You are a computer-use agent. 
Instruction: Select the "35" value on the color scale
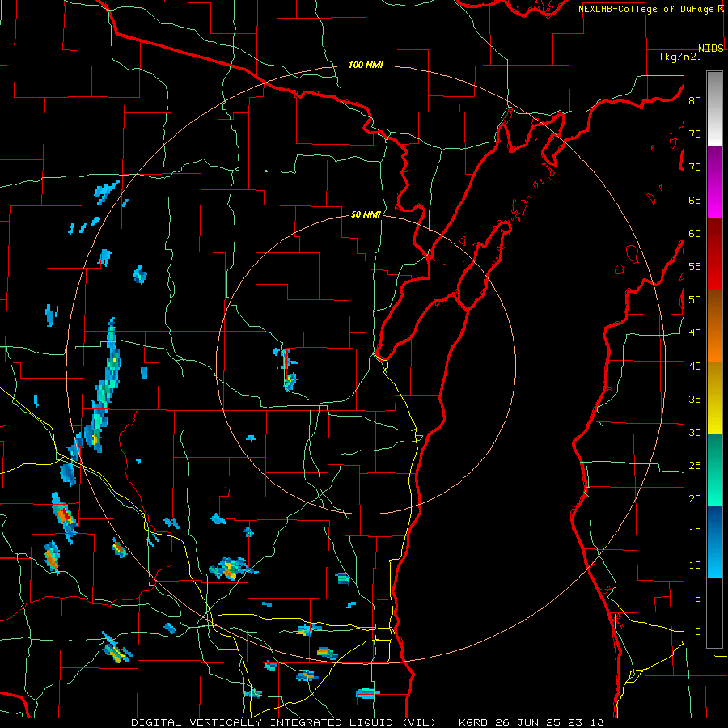695,400
